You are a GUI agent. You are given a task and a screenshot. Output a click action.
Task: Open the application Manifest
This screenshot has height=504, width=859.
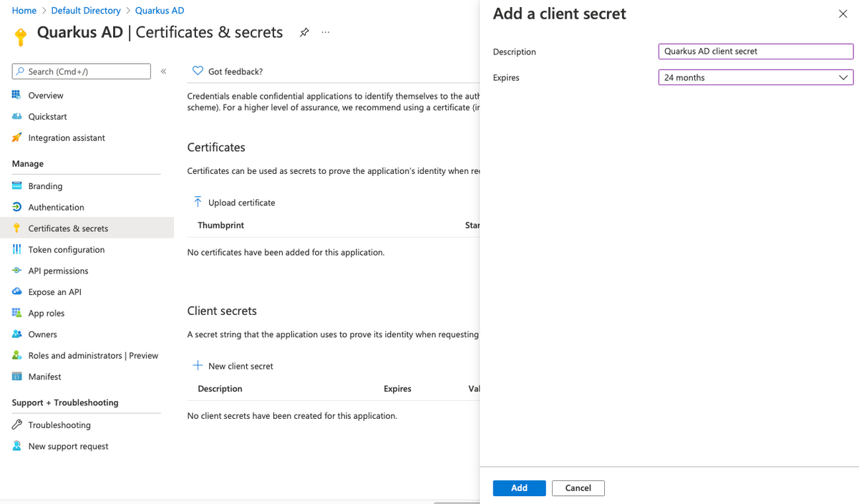pos(46,377)
